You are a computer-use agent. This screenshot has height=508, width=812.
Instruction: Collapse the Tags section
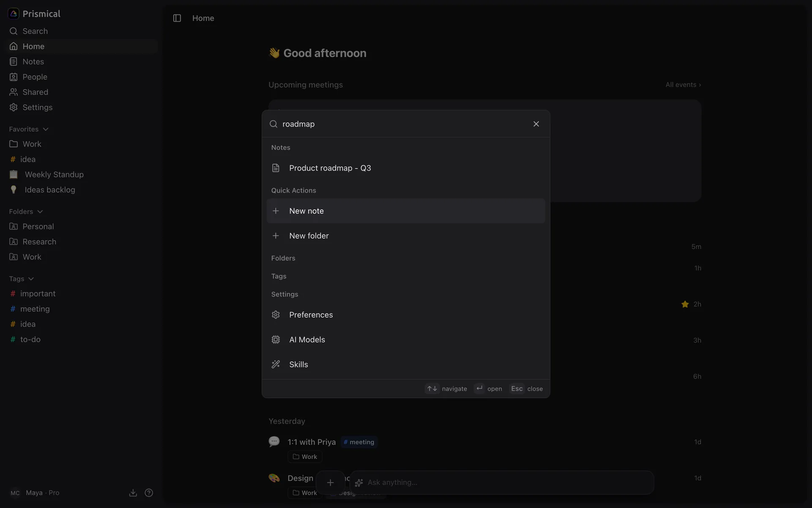(21, 279)
